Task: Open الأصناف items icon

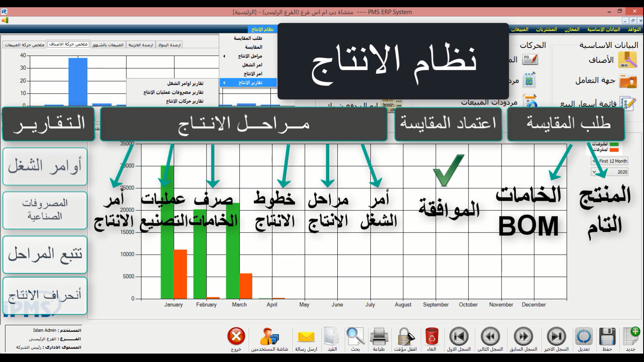Action: tap(628, 60)
